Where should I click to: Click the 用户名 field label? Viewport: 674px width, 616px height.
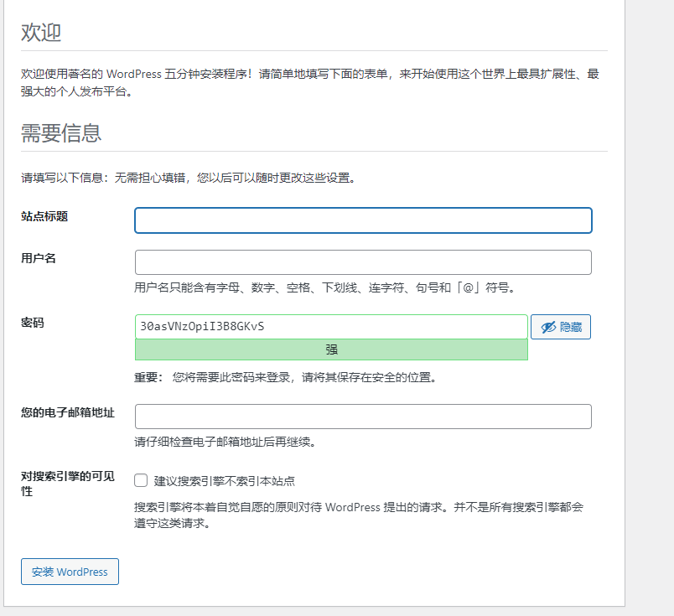point(39,258)
